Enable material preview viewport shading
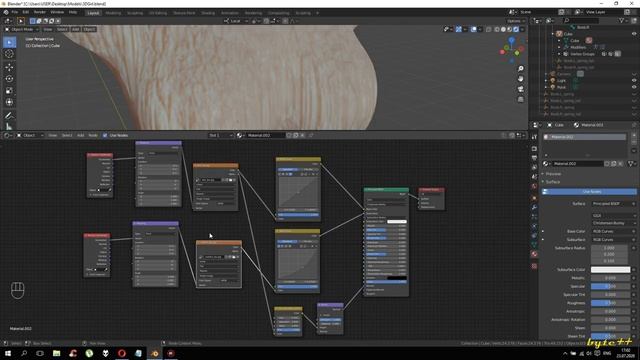The height and width of the screenshot is (360, 640). pos(510,29)
